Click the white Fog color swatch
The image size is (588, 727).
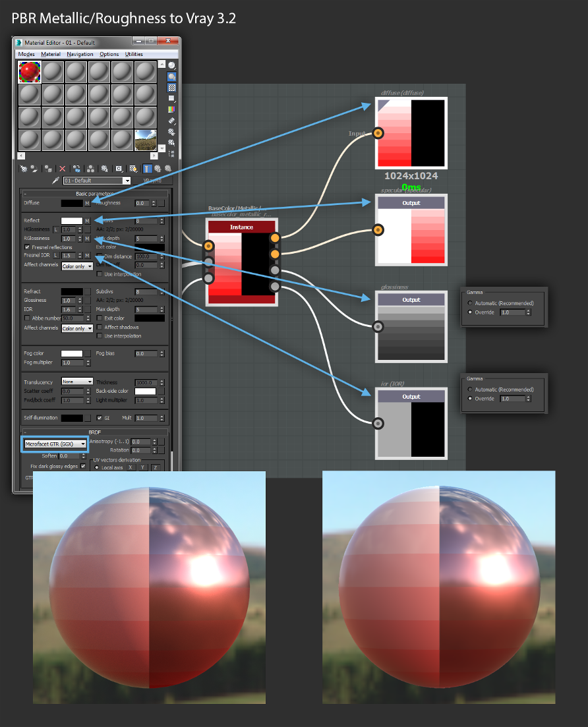(x=72, y=353)
